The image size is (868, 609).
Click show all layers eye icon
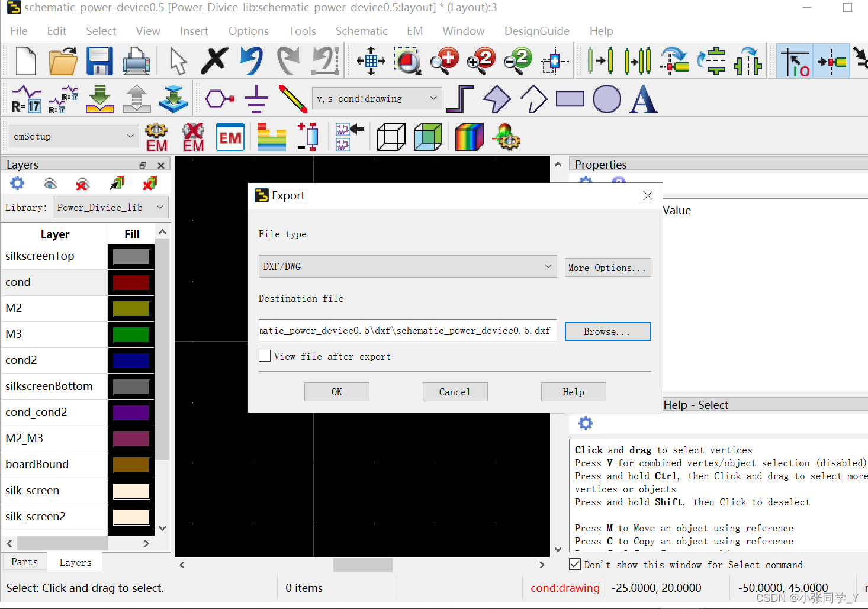(x=50, y=183)
